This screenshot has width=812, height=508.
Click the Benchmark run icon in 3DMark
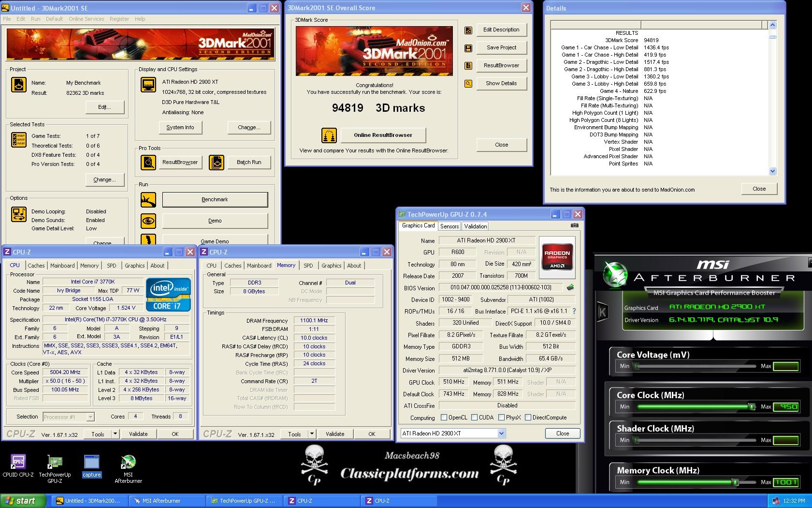point(148,199)
